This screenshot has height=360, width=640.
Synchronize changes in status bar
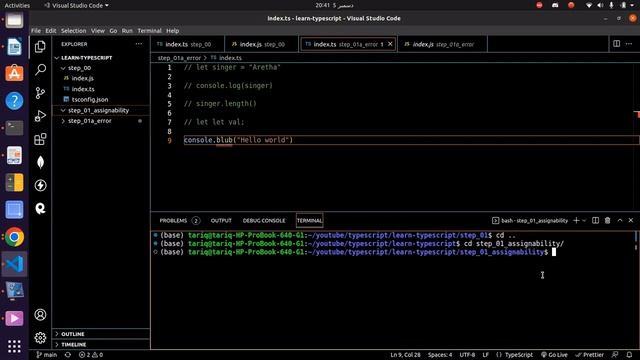[68, 355]
